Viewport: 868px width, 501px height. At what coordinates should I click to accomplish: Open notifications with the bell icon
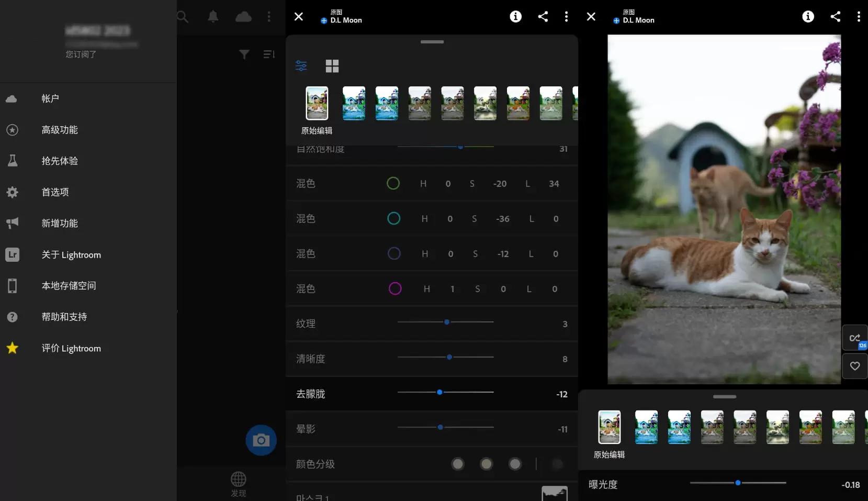(213, 17)
